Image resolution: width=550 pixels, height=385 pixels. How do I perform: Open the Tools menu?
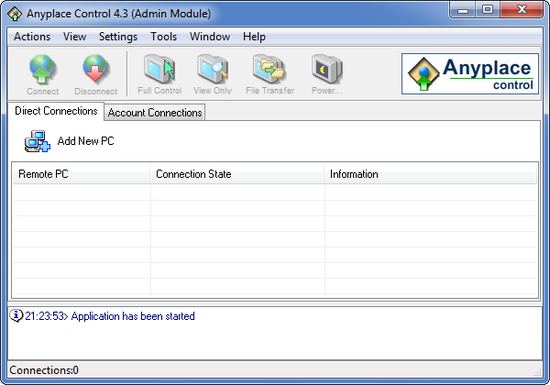[x=163, y=36]
